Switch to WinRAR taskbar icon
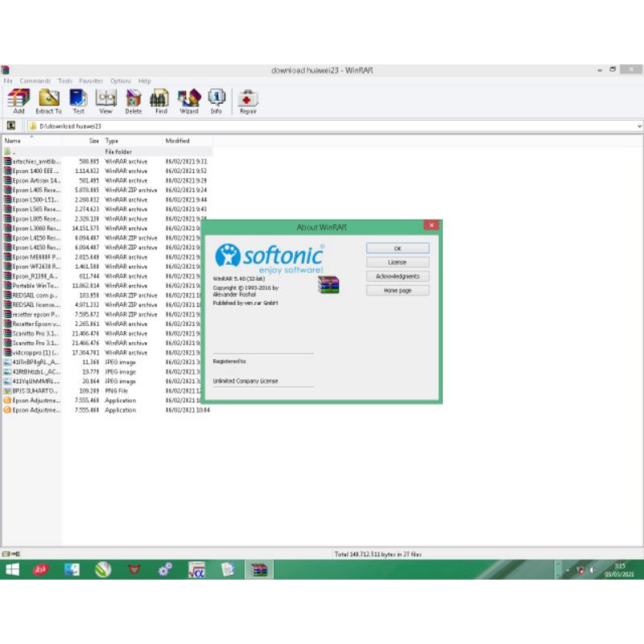644x644 pixels. coord(258,570)
